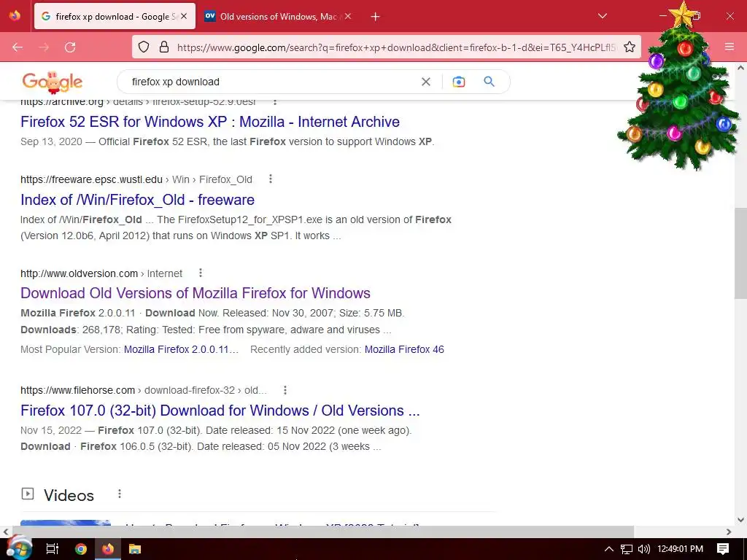Open the 'Mozilla Firefox 46' sitelink
Screen dimensions: 747x560
click(x=404, y=349)
